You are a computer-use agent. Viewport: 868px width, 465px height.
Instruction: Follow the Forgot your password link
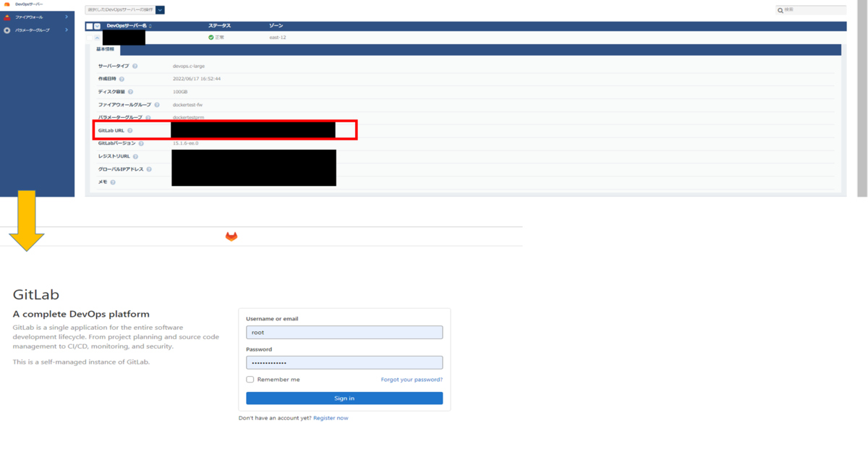point(412,379)
